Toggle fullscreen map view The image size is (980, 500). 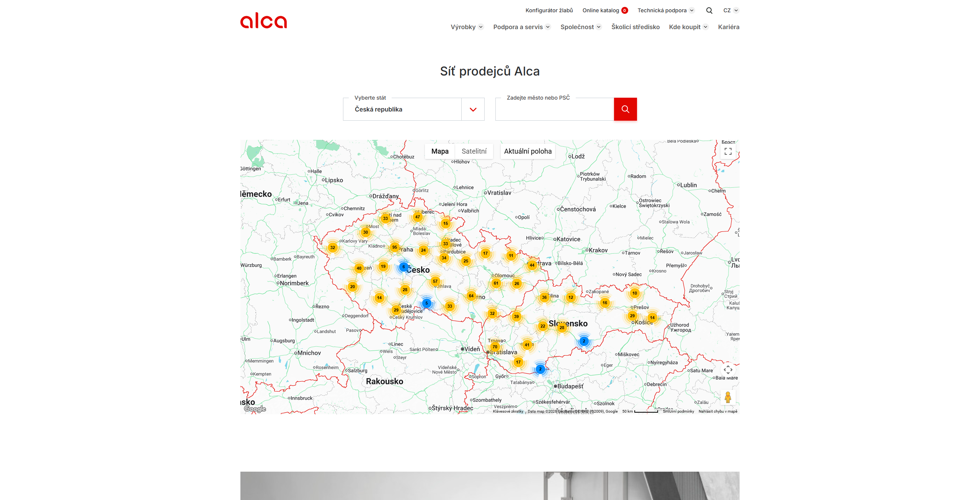click(728, 151)
